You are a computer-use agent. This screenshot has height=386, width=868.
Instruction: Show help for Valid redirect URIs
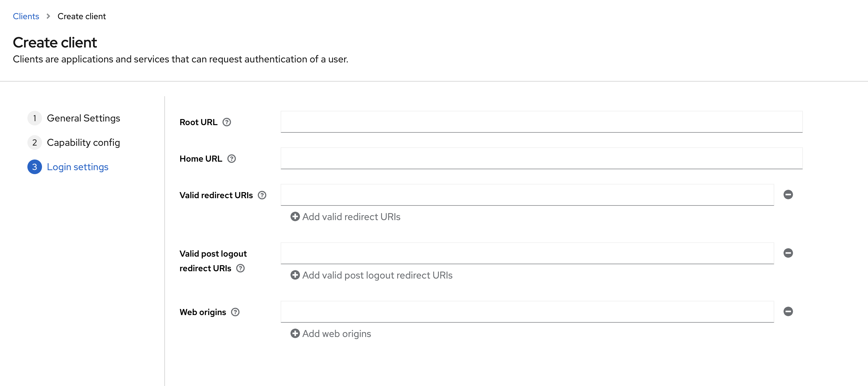[262, 195]
